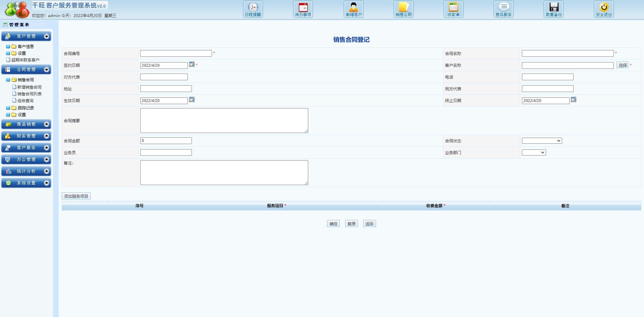Focus the 合同编号 input field
Viewport: 644px width, 317px height.
(x=176, y=53)
